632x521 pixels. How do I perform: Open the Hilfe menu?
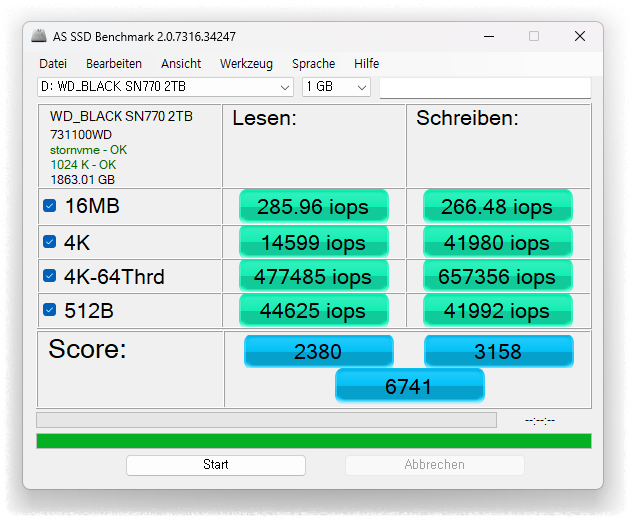pos(366,64)
